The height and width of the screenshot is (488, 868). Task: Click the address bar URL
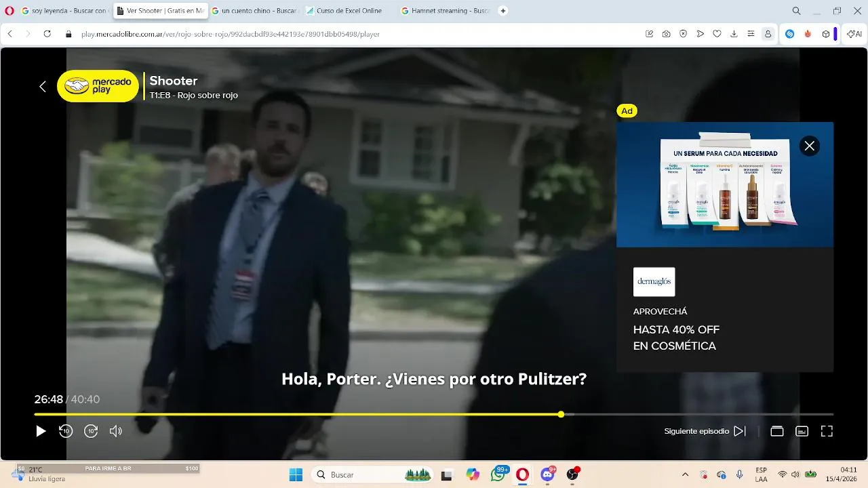[231, 34]
